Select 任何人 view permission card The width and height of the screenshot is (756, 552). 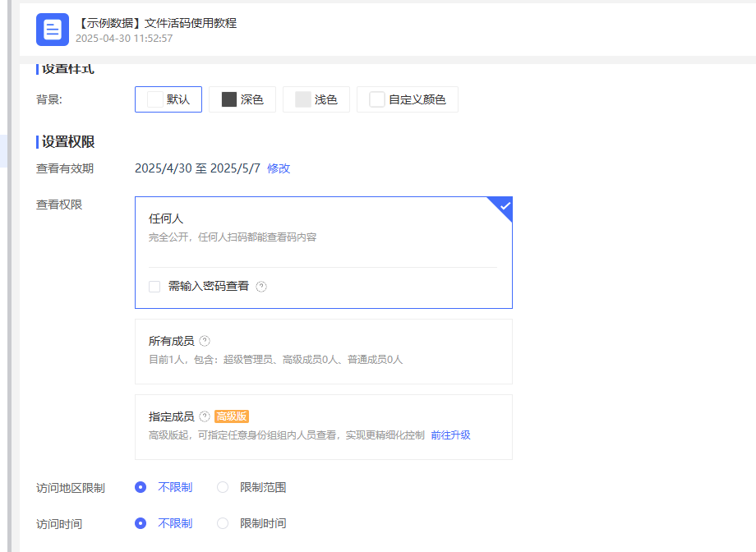click(x=323, y=228)
